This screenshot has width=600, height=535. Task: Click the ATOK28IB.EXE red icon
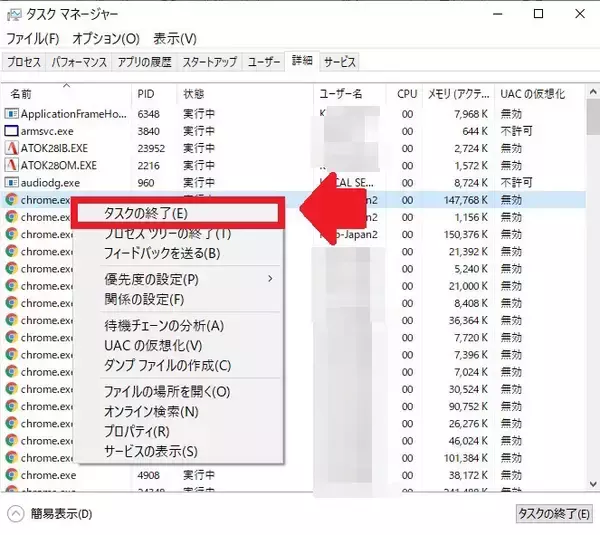12,148
